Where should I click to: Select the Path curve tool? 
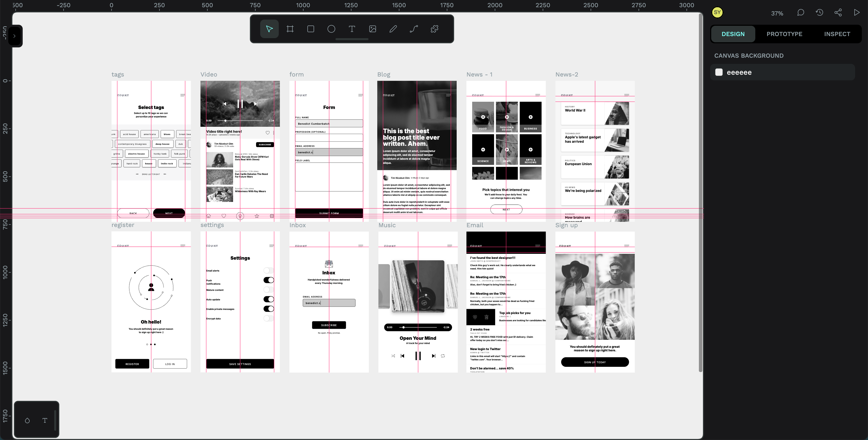(x=414, y=29)
